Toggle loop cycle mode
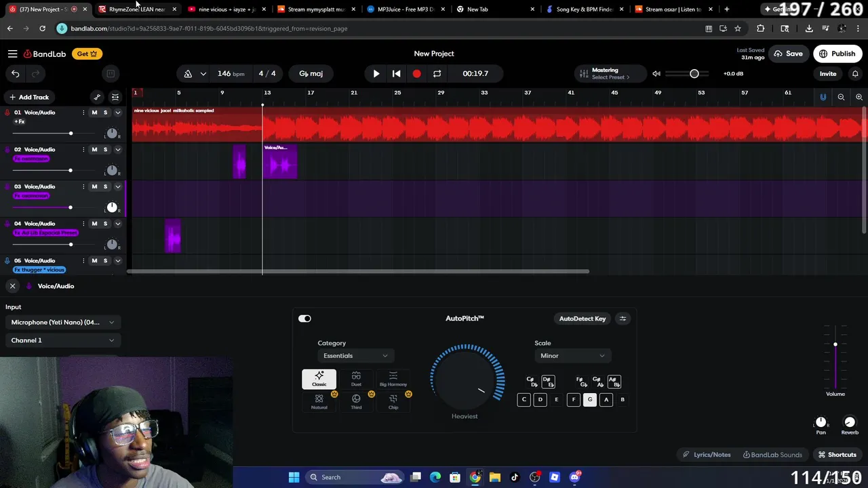Screen dimensions: 868x488 437,73
